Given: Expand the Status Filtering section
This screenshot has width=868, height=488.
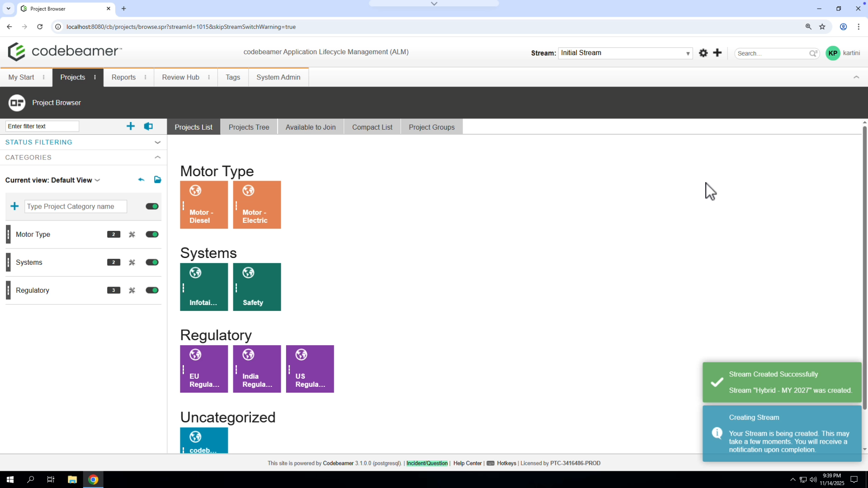Looking at the screenshot, I should 83,142.
